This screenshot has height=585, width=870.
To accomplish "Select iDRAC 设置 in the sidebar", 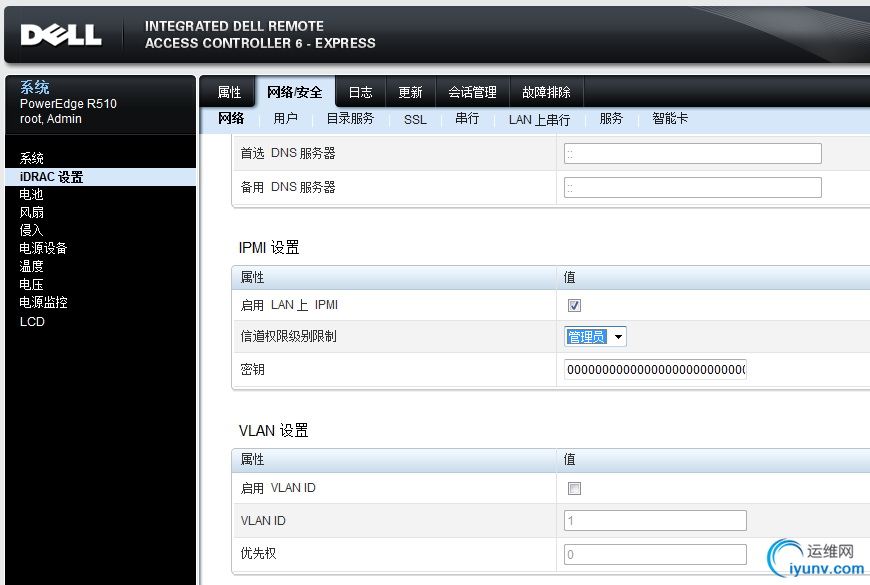I will (x=100, y=177).
